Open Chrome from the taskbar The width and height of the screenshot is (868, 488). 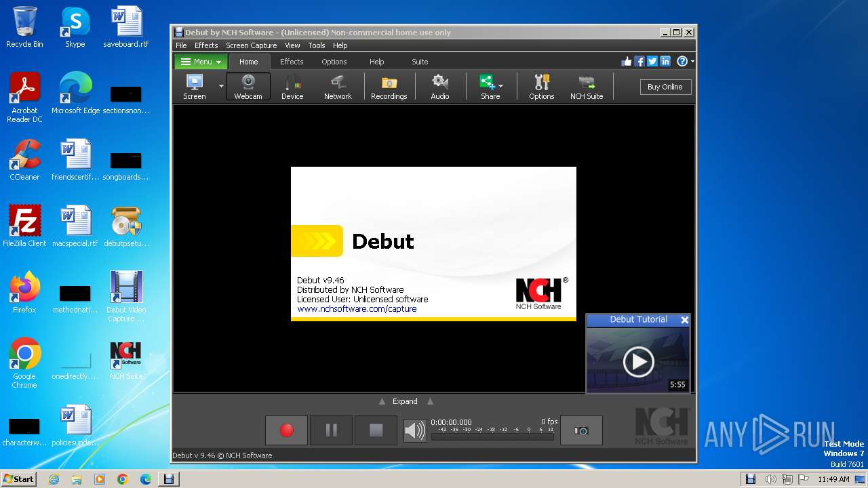[123, 479]
